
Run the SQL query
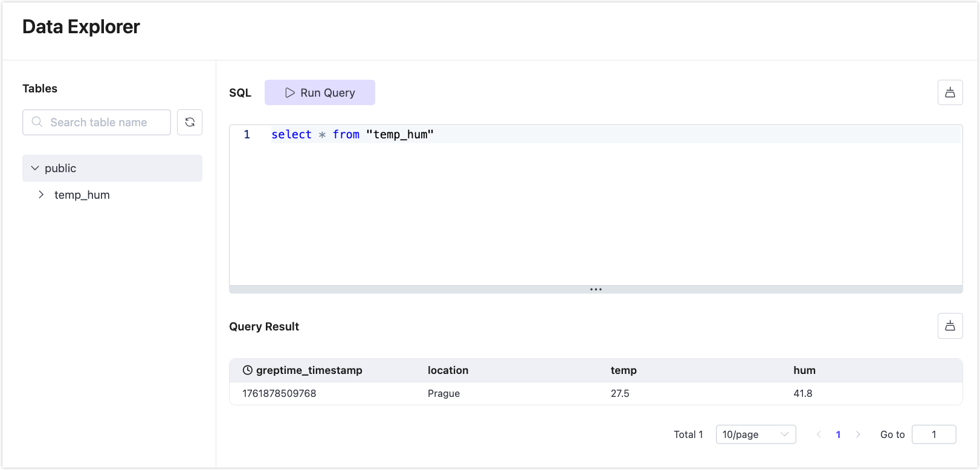(x=320, y=92)
